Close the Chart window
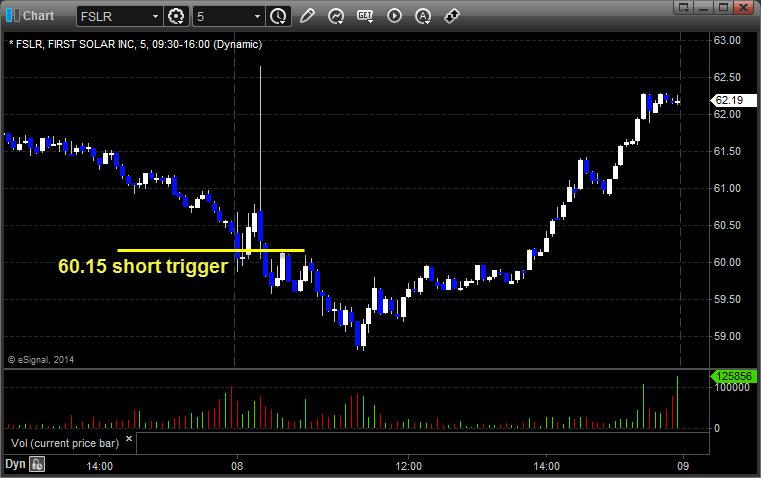761x478 pixels. [743, 7]
